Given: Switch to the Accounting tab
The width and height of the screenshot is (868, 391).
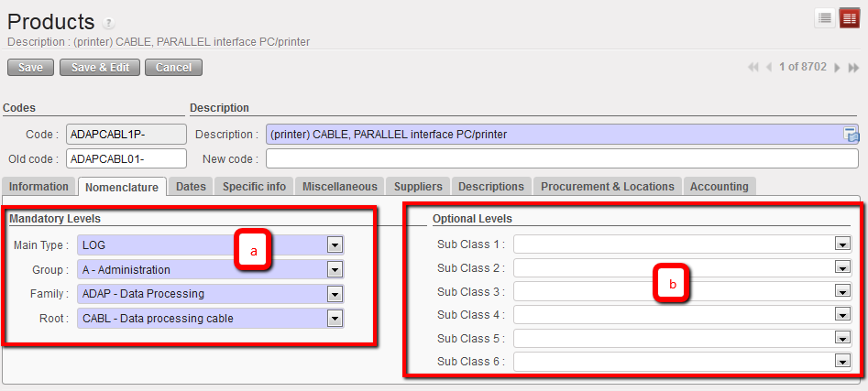Looking at the screenshot, I should [x=720, y=187].
